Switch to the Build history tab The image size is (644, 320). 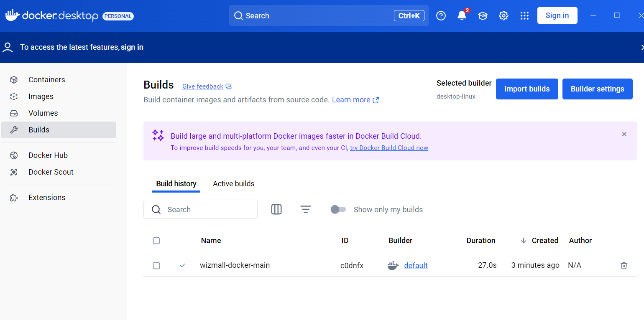click(x=176, y=184)
